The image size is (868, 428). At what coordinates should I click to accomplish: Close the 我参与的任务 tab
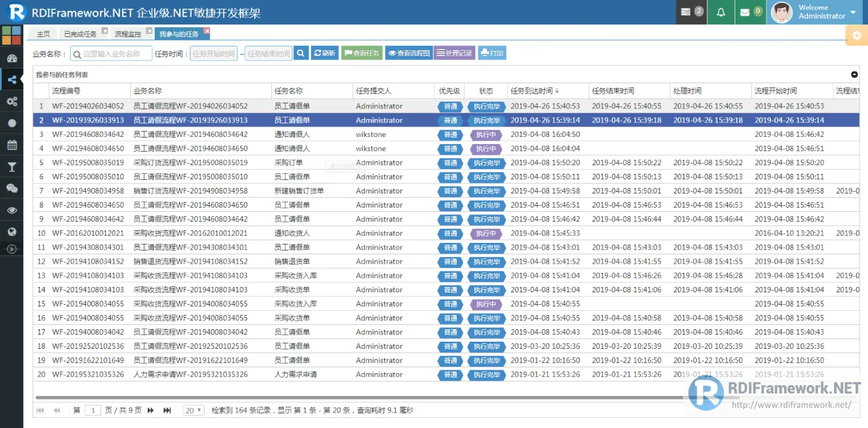tap(206, 31)
